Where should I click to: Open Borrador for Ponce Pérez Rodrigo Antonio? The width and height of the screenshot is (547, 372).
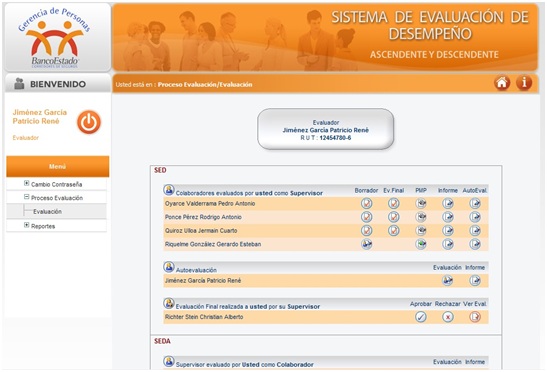click(x=366, y=217)
